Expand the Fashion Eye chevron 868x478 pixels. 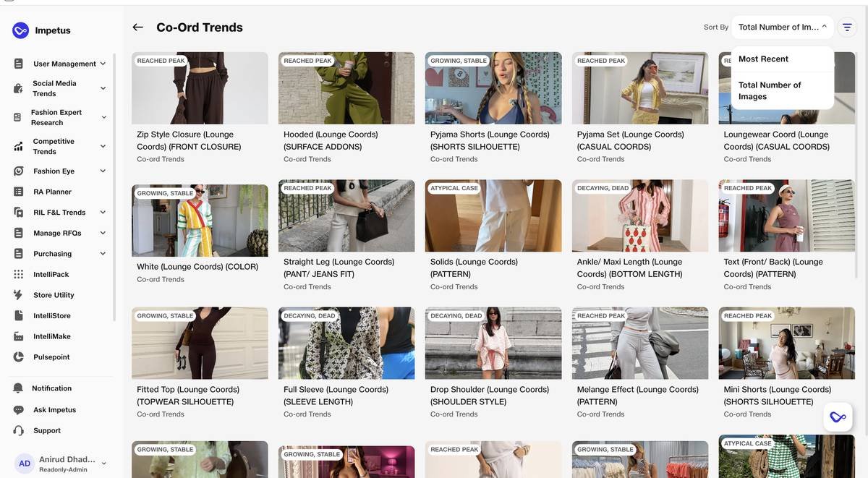coord(103,171)
